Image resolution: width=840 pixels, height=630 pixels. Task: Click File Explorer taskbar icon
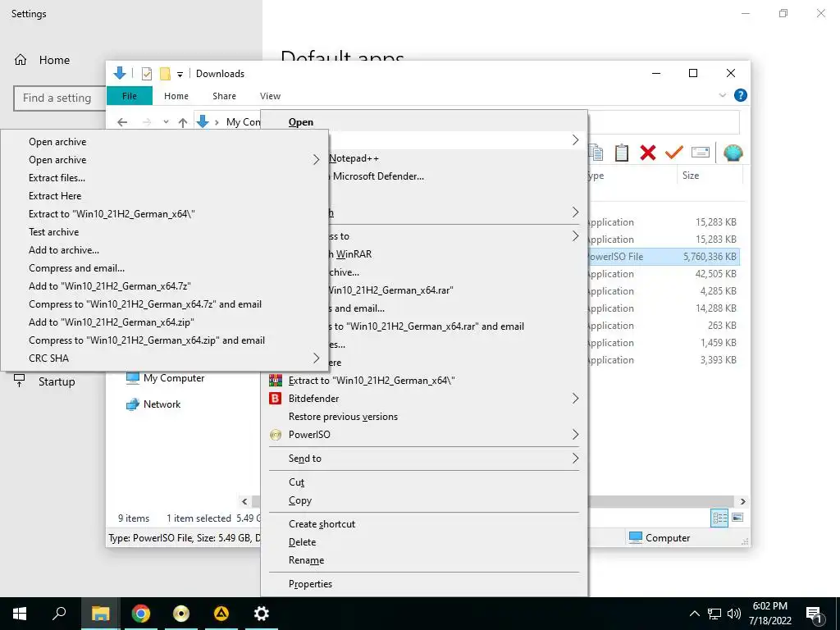100,614
